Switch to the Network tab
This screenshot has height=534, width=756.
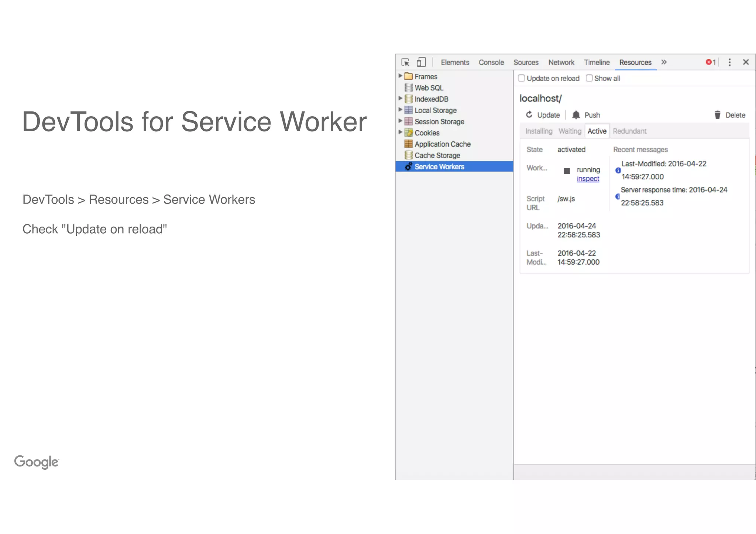(x=561, y=62)
